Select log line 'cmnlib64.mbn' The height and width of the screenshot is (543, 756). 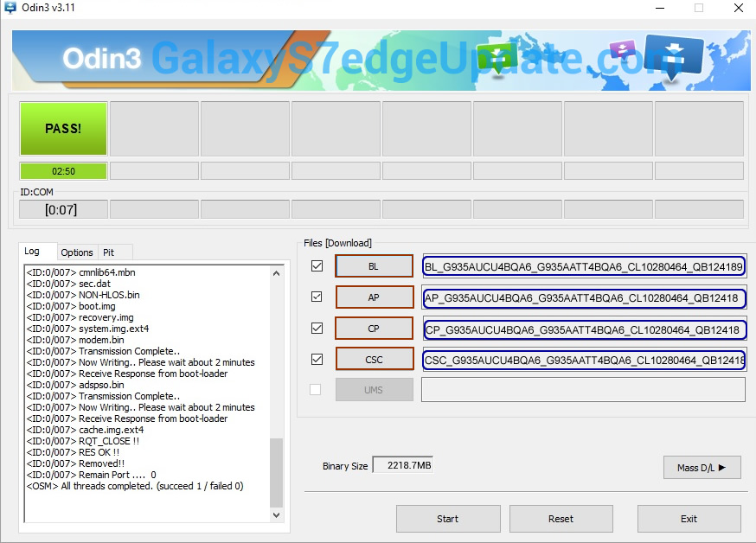[81, 272]
